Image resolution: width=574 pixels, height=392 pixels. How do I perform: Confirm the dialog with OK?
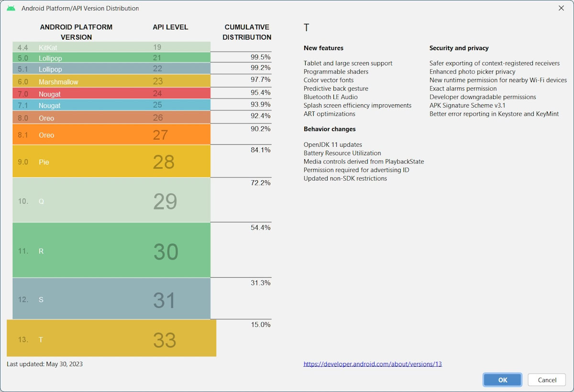(502, 380)
